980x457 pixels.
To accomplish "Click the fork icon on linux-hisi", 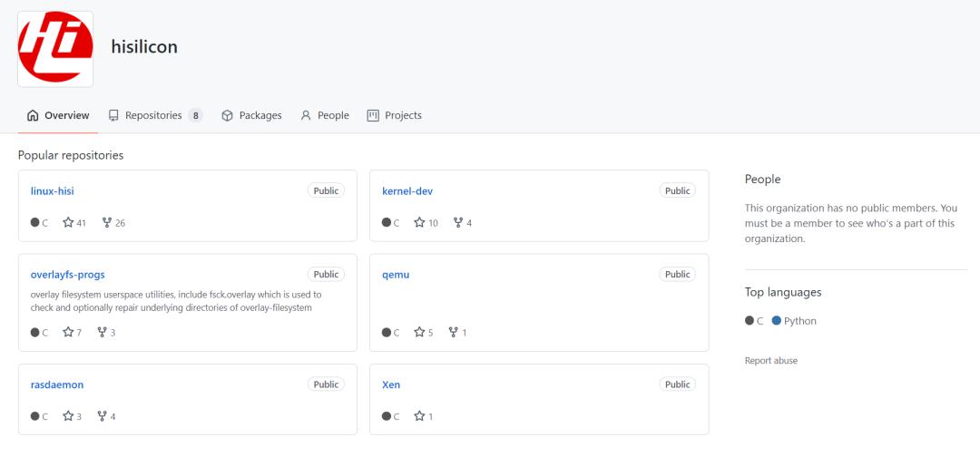I will click(107, 222).
